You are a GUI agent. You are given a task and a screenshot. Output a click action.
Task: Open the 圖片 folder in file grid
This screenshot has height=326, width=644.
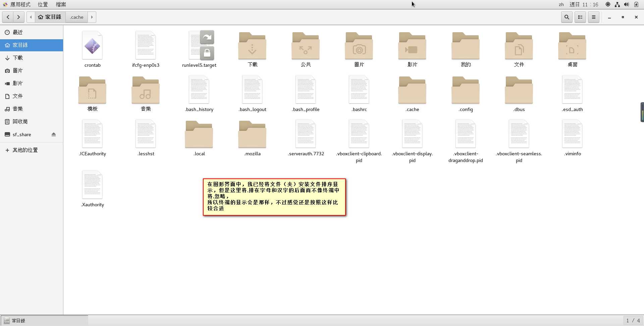coord(359,46)
